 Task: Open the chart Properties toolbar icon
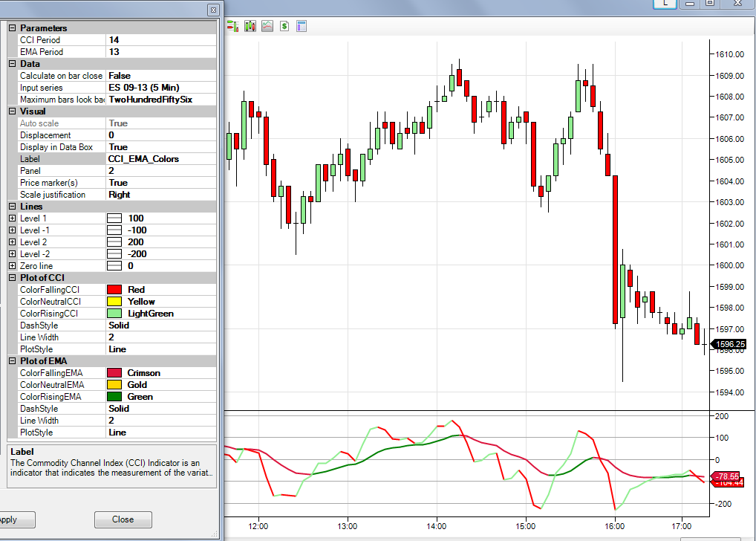(x=302, y=26)
